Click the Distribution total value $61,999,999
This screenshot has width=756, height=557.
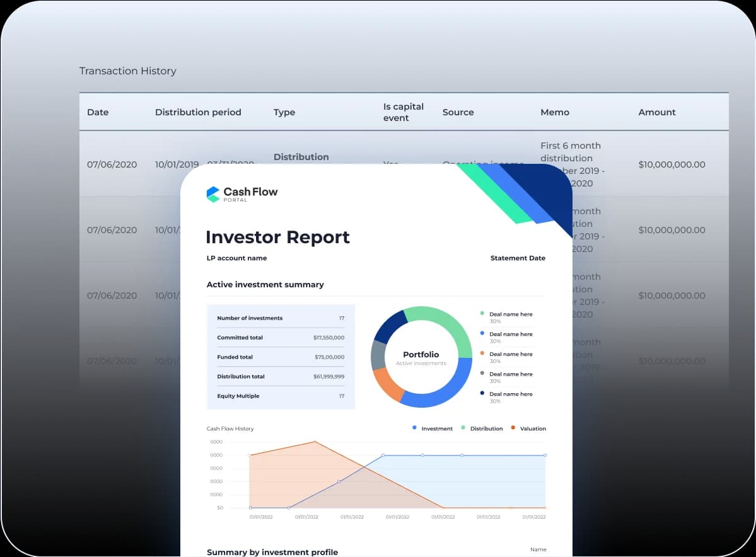[x=329, y=377]
